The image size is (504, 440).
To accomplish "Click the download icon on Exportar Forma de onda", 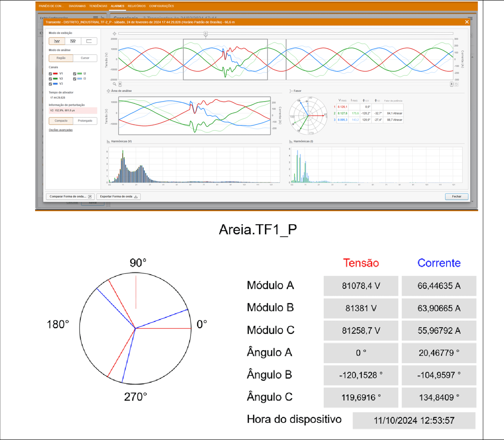I will coord(136,197).
